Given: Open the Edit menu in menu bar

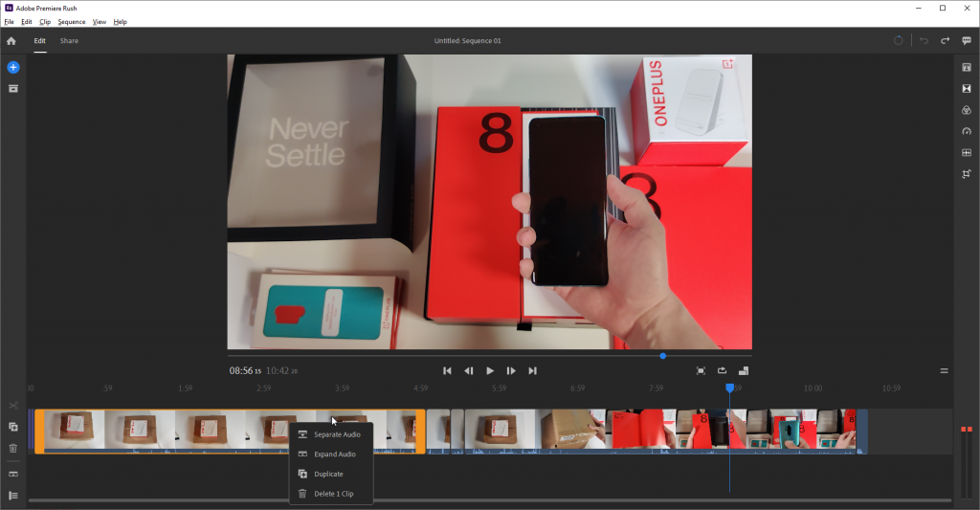Looking at the screenshot, I should coord(26,22).
